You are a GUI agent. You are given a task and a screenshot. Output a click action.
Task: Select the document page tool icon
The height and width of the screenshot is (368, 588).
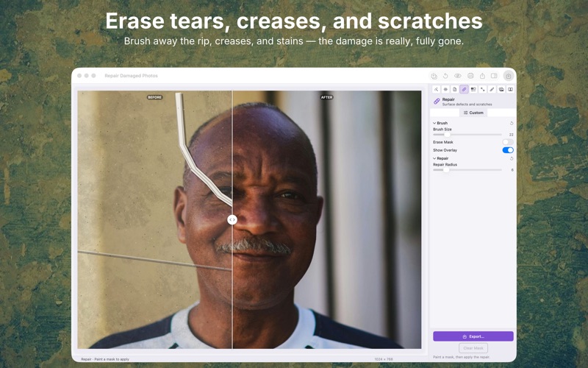(454, 89)
